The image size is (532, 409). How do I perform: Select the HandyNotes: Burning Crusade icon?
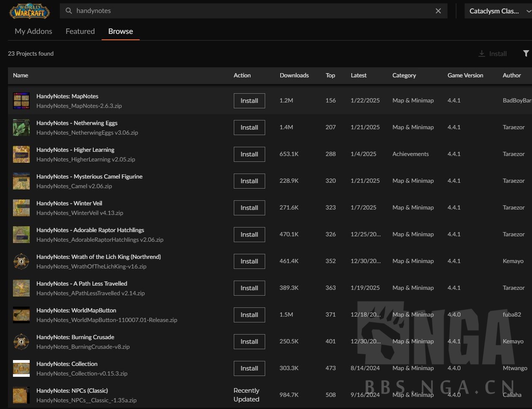point(21,342)
